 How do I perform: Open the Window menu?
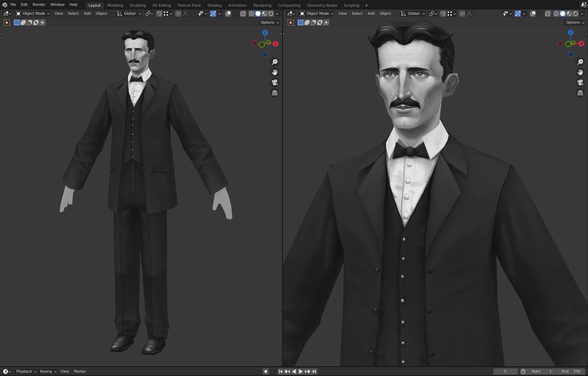click(x=57, y=4)
